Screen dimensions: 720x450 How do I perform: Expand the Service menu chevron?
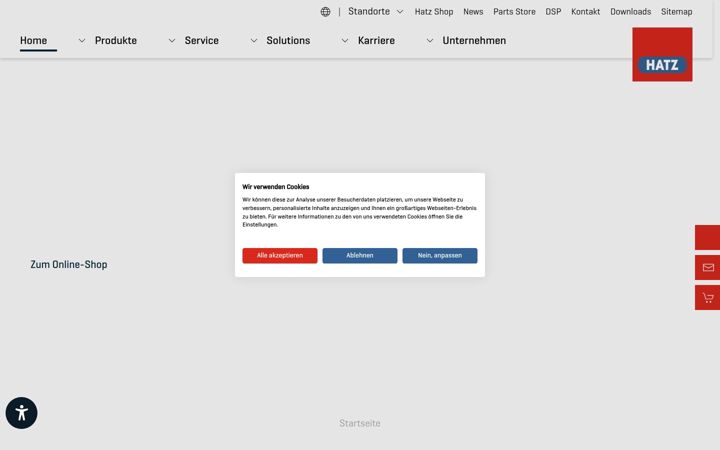(172, 40)
